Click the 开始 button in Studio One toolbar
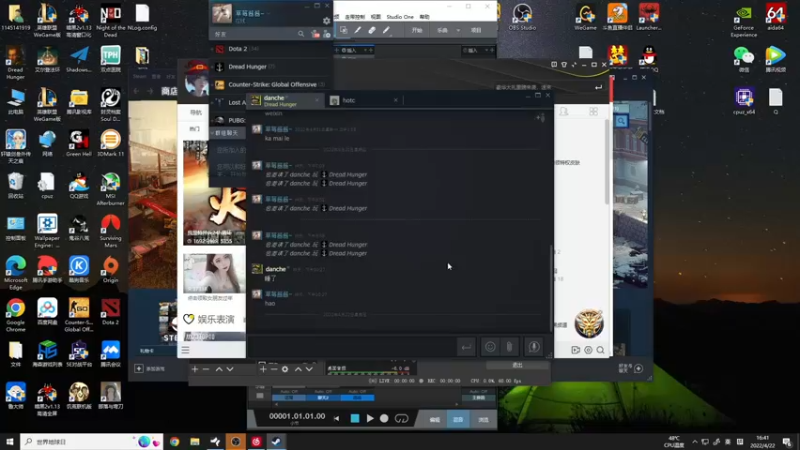Viewport: 800px width, 450px height. click(417, 31)
